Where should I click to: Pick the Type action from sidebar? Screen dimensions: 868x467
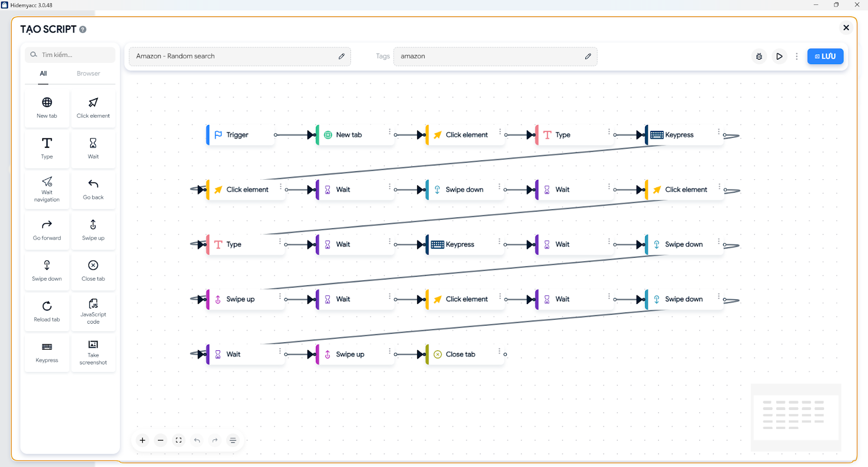(47, 149)
